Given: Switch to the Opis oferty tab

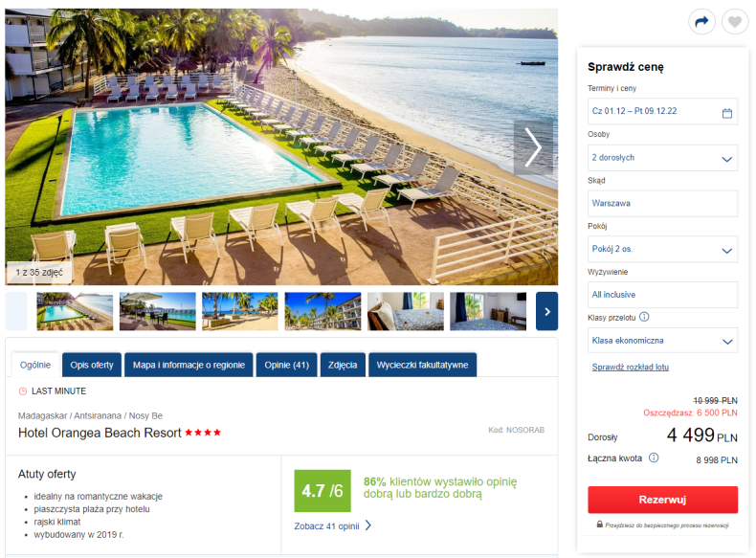Looking at the screenshot, I should (x=92, y=365).
